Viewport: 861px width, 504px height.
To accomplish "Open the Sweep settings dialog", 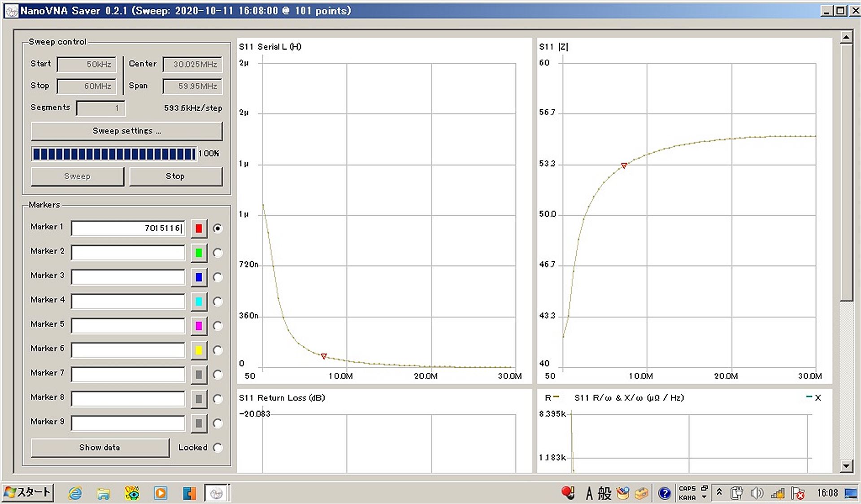I will coord(126,131).
